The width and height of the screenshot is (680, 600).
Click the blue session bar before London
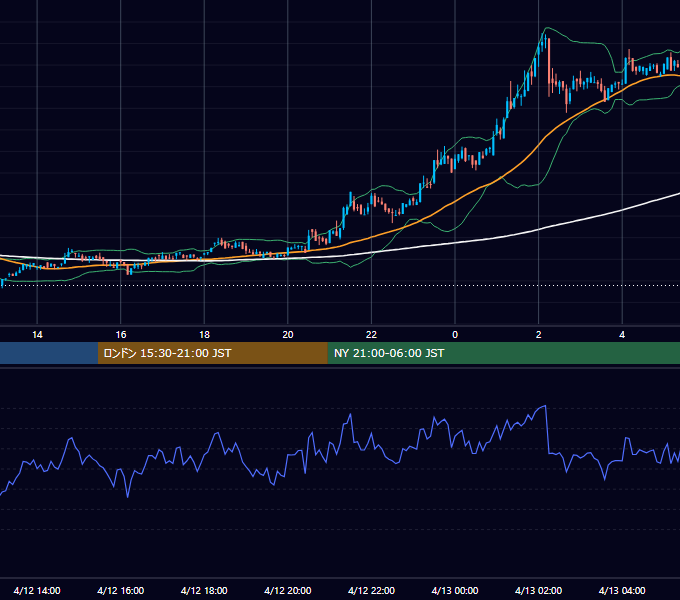tap(49, 353)
